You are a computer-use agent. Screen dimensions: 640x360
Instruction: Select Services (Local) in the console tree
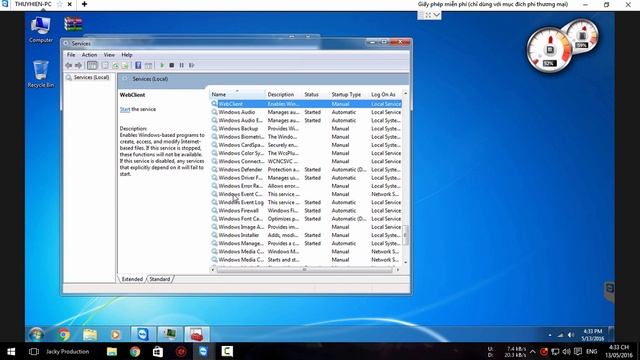click(x=87, y=77)
